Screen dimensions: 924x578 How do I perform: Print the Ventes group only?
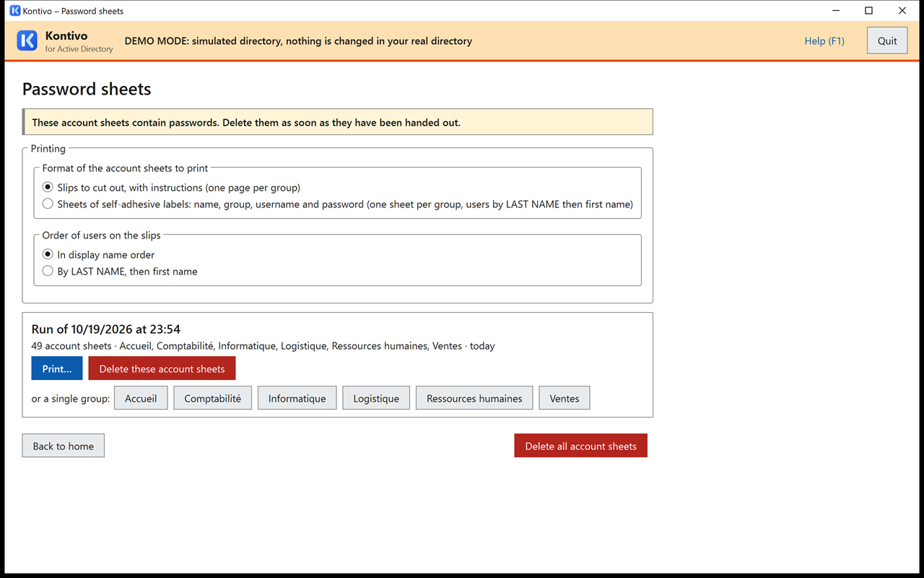click(565, 398)
